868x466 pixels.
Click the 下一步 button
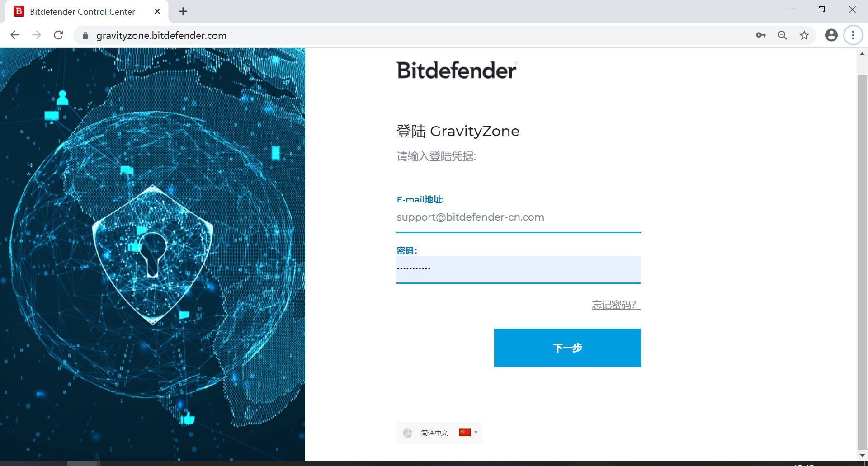(567, 348)
